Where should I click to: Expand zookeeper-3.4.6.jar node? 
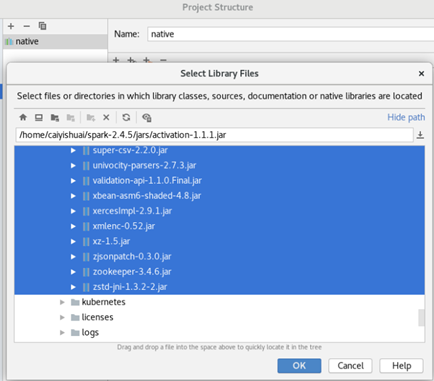(x=73, y=272)
